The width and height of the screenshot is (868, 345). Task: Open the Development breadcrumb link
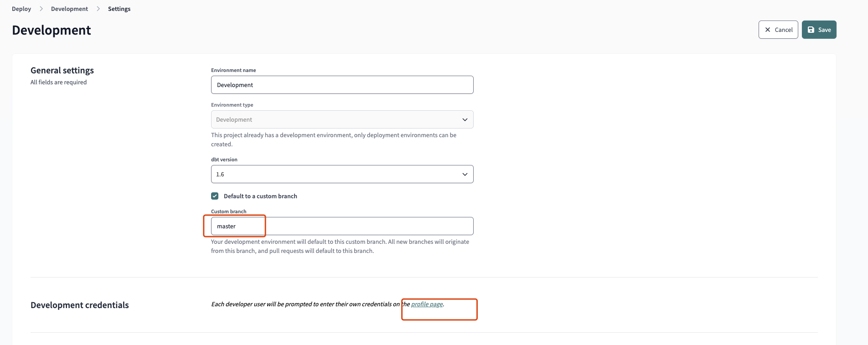(x=69, y=9)
